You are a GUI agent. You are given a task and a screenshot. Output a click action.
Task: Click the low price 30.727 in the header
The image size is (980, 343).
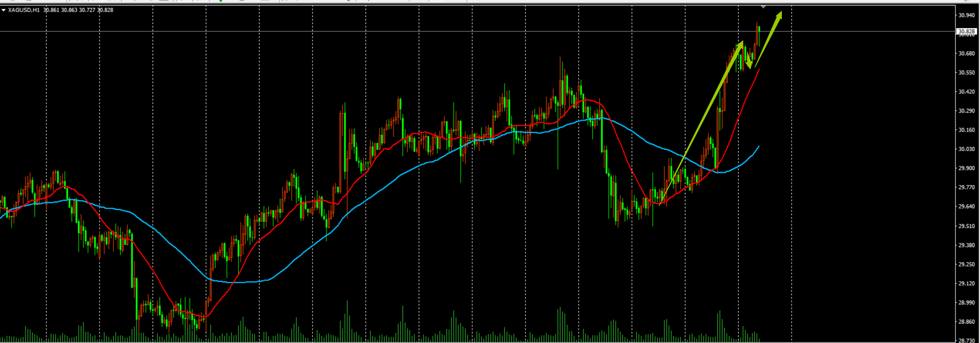(x=87, y=10)
